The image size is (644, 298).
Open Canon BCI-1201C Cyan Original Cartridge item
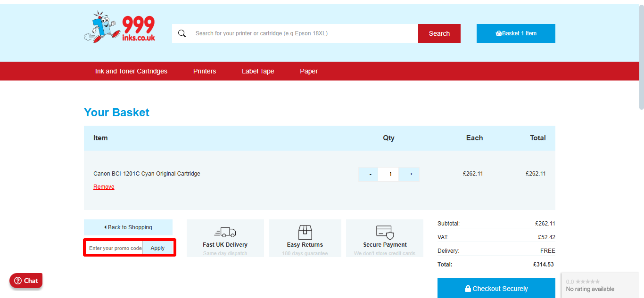click(147, 174)
